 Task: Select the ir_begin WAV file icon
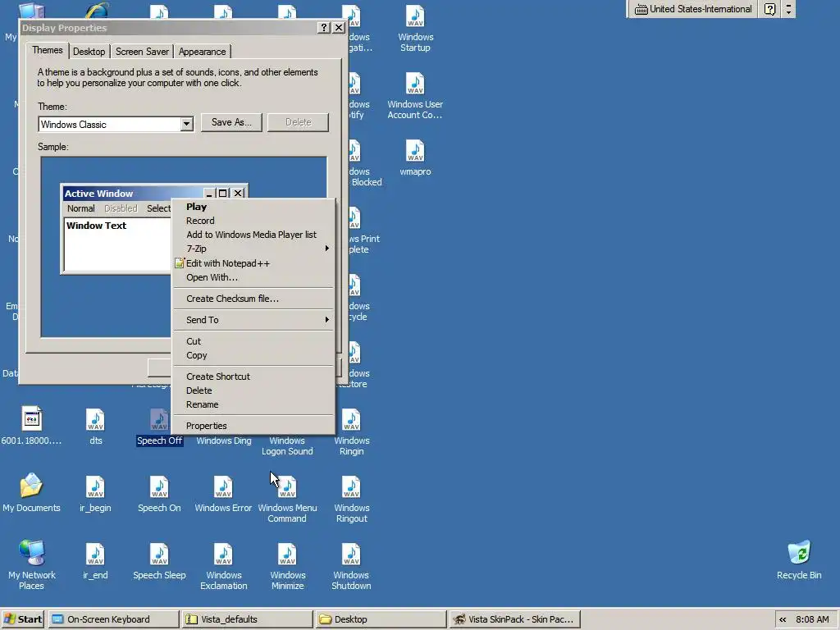click(95, 487)
